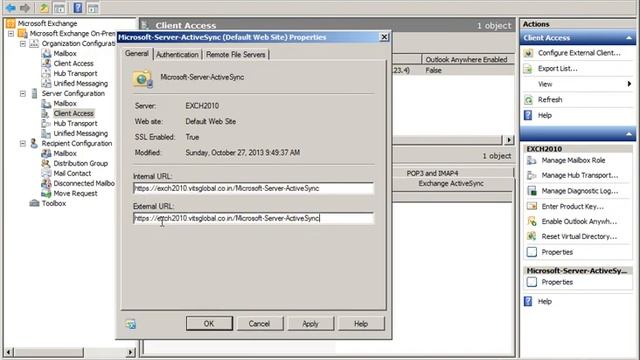The image size is (640, 360).
Task: Collapse the EXCH2010 actions section
Action: 629,134
